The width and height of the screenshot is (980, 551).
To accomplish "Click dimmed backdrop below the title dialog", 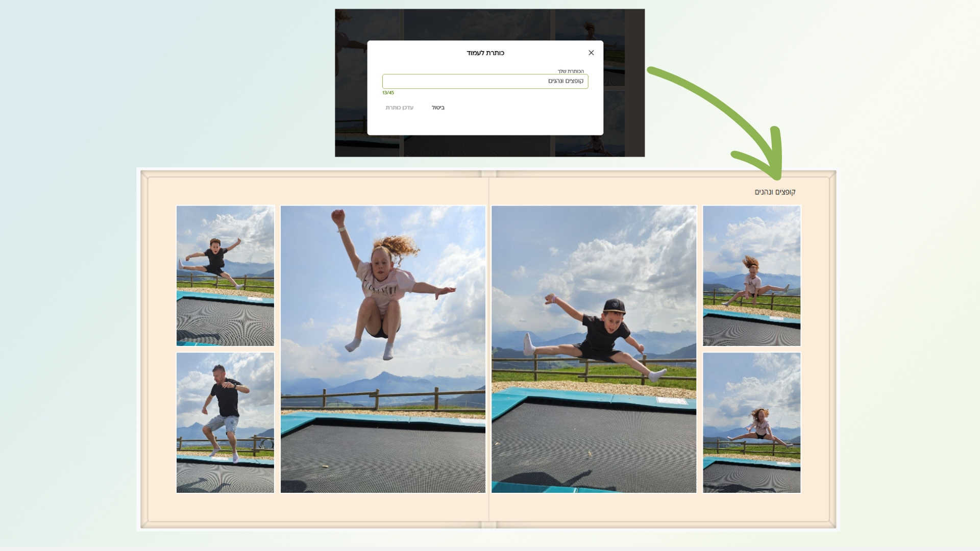I will (x=485, y=146).
